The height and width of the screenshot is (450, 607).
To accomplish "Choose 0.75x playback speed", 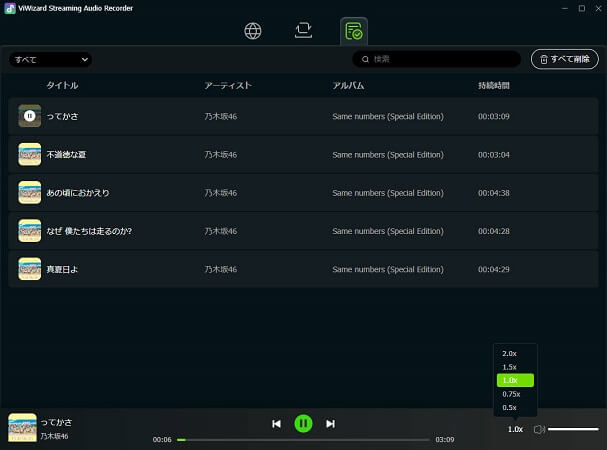I will pyautogui.click(x=515, y=394).
